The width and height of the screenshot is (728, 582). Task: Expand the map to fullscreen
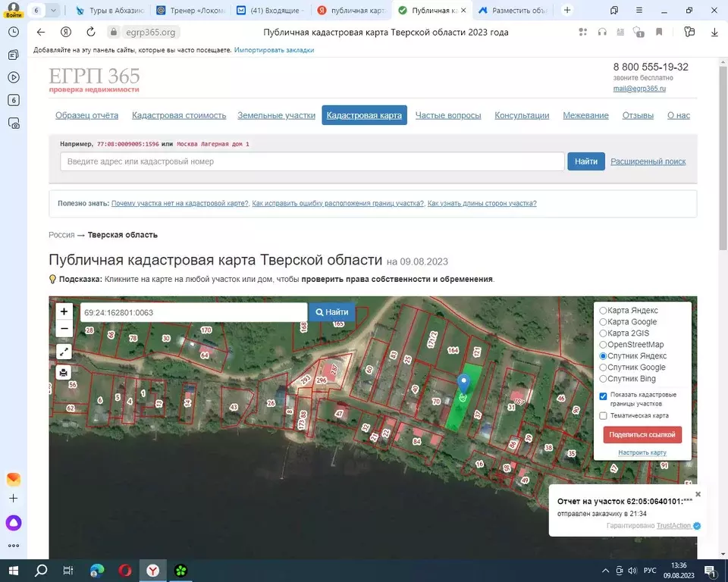64,352
